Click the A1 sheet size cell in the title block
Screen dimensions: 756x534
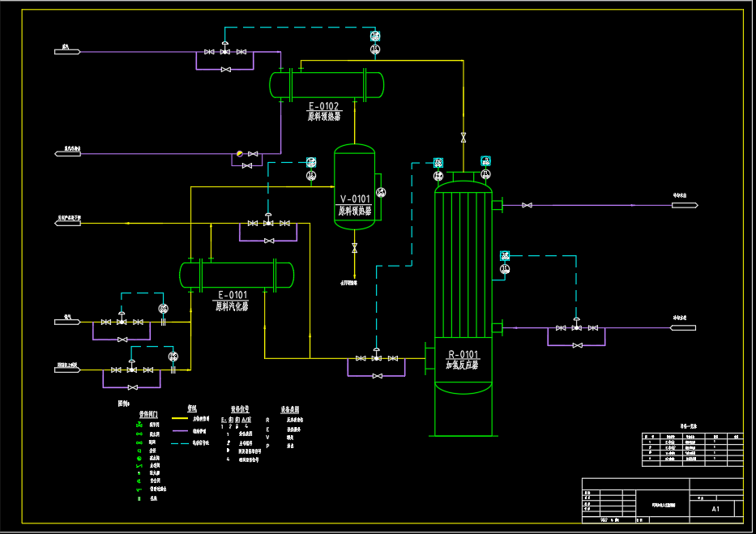[x=715, y=508]
